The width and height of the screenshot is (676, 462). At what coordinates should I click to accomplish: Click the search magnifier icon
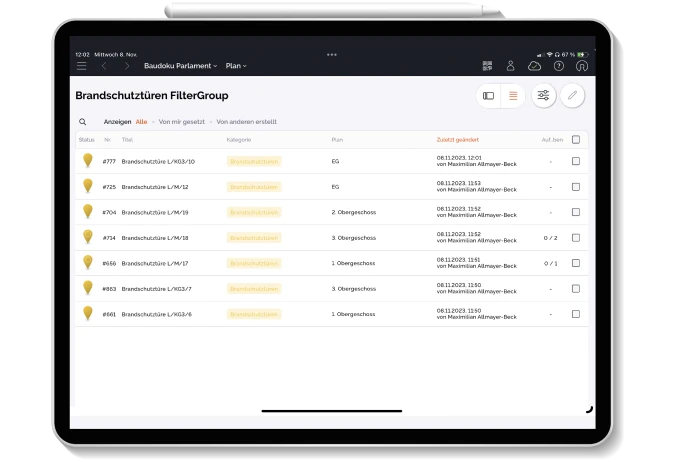click(x=83, y=122)
